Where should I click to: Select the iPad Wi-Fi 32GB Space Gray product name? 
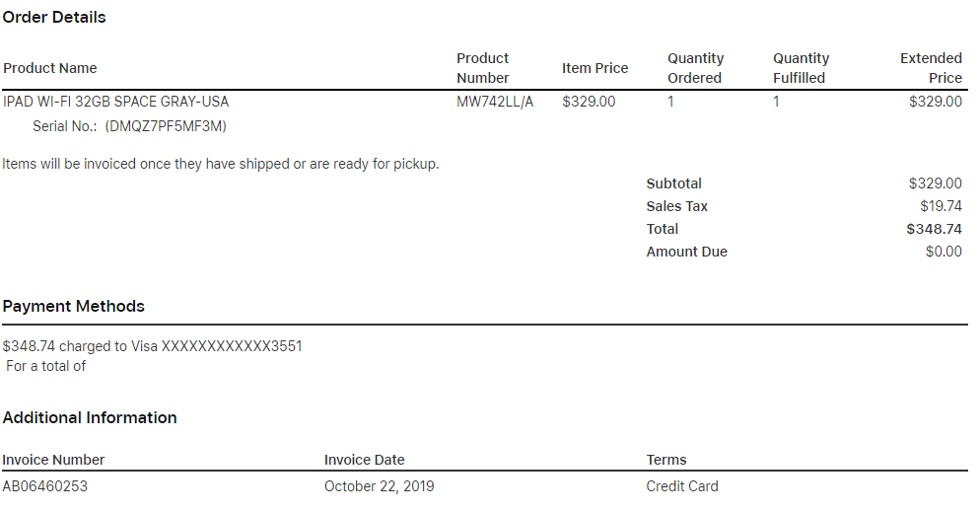click(116, 102)
